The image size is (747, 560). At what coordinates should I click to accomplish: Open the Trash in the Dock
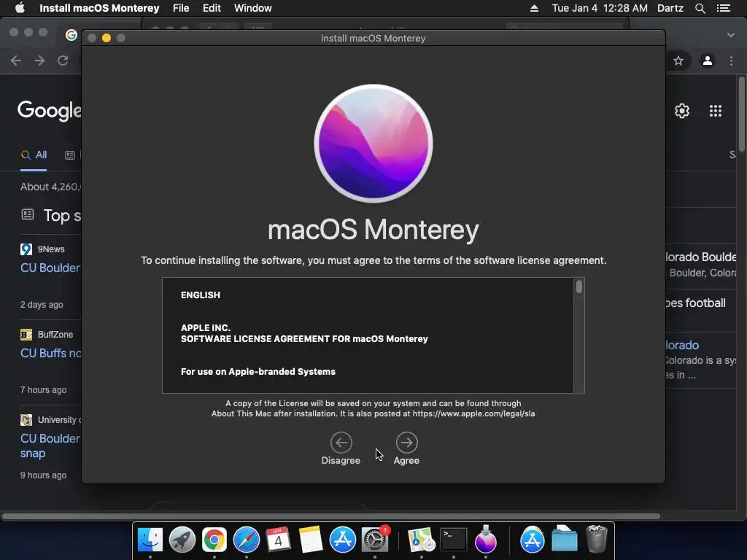[x=597, y=539]
